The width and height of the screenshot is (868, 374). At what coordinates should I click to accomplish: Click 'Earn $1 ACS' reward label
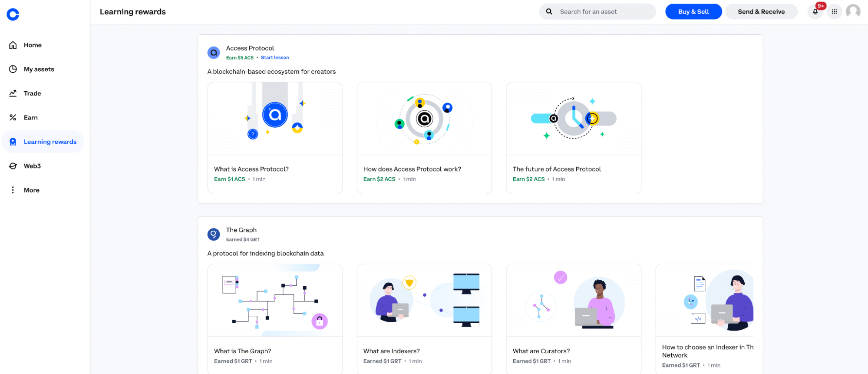[230, 179]
